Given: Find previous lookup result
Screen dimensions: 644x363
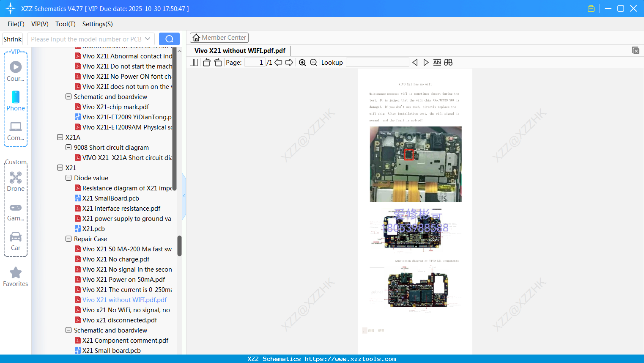Looking at the screenshot, I should [415, 63].
